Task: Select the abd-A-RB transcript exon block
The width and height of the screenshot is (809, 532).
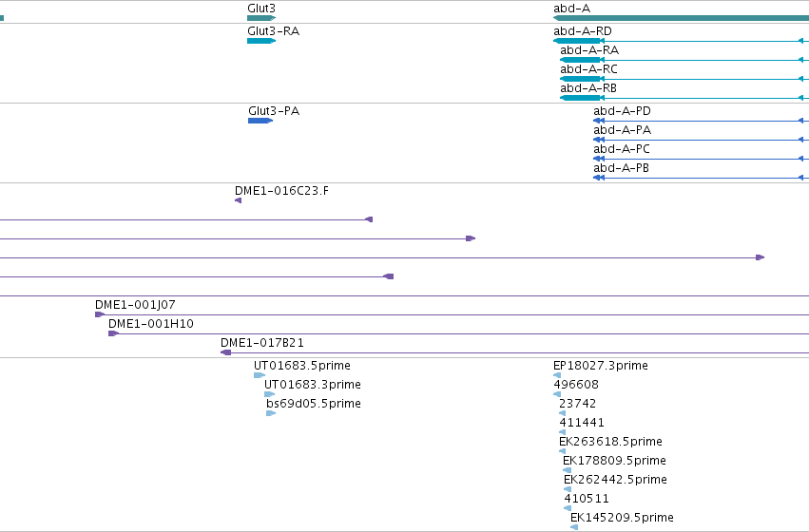Action: tap(581, 98)
